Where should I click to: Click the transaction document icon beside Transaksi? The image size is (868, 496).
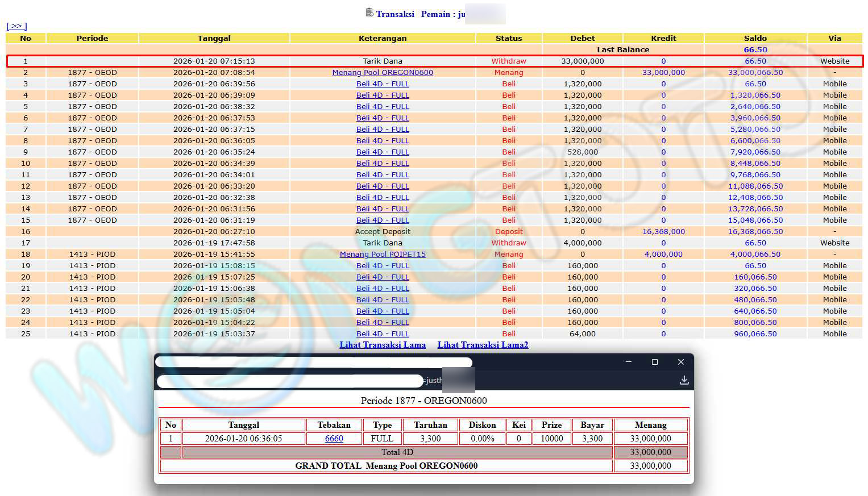[369, 12]
